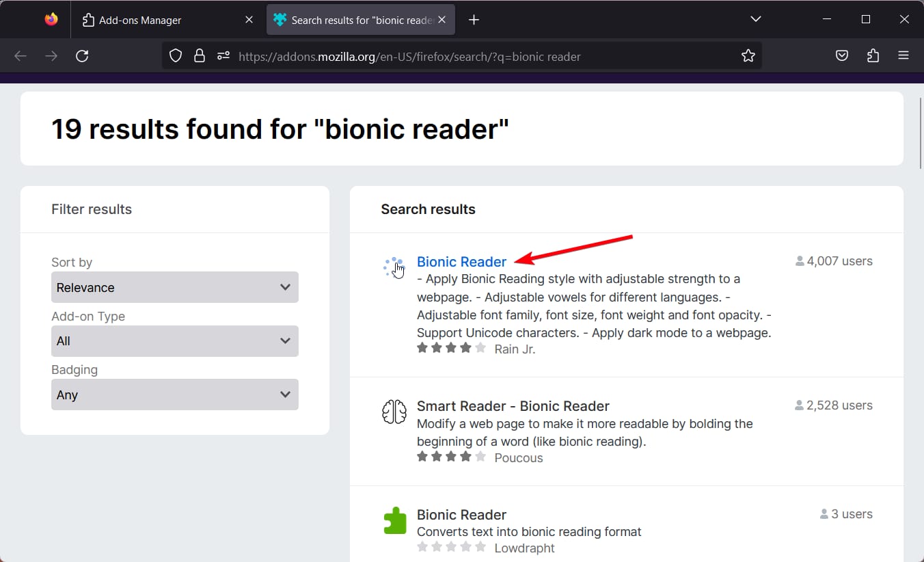
Task: Save the page to Pocket
Action: (841, 55)
